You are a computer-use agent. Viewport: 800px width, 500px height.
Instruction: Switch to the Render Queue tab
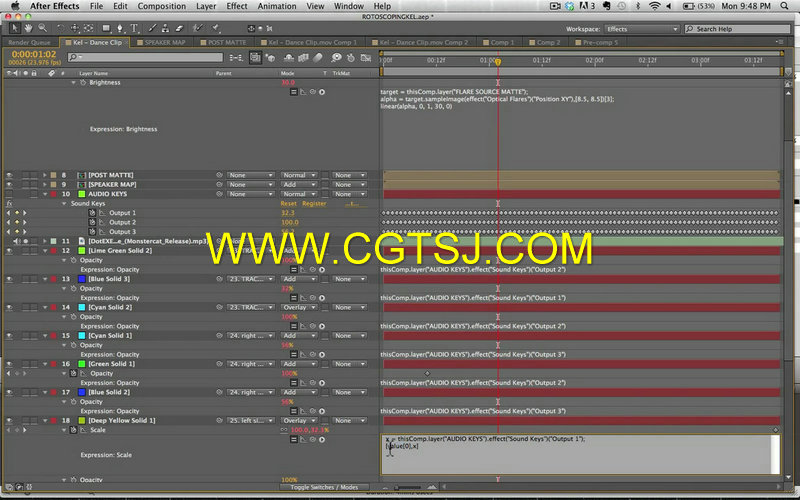[x=29, y=42]
